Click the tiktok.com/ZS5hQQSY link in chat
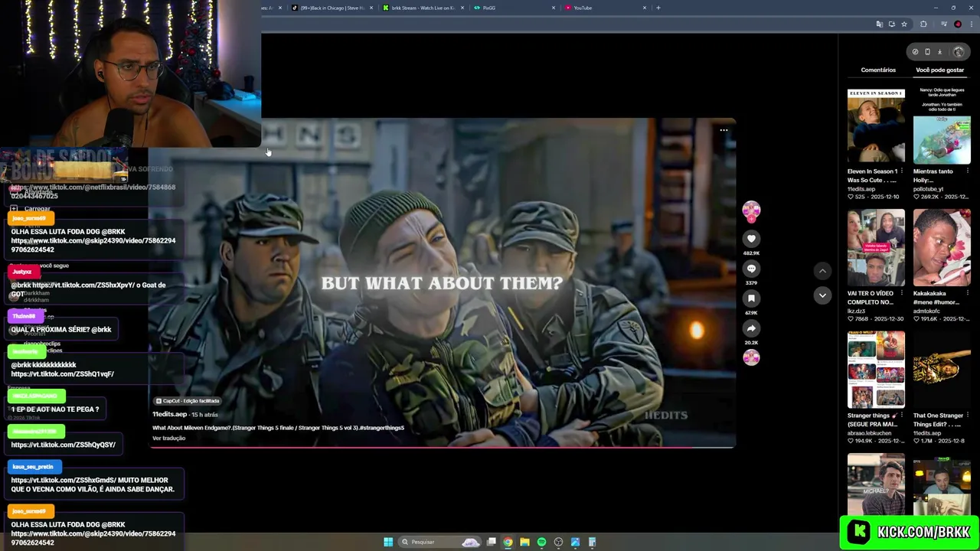The height and width of the screenshot is (551, 980). [64, 445]
